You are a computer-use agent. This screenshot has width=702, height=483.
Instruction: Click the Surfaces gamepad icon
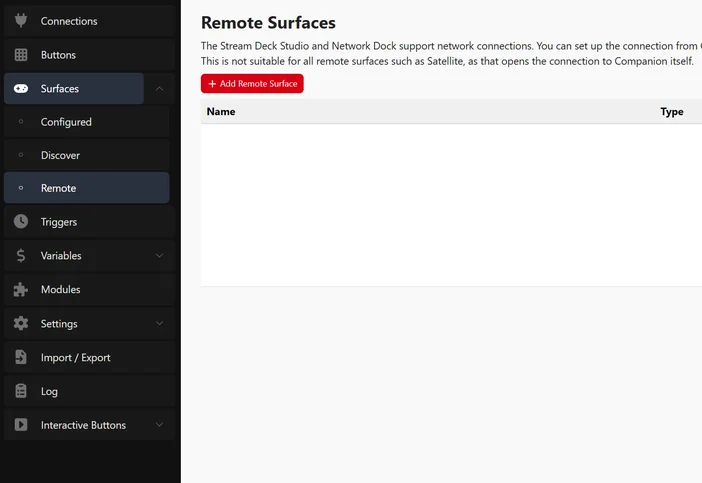21,89
